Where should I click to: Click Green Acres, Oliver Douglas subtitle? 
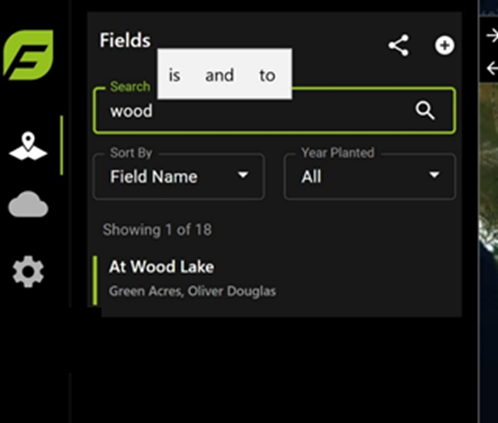pyautogui.click(x=192, y=291)
